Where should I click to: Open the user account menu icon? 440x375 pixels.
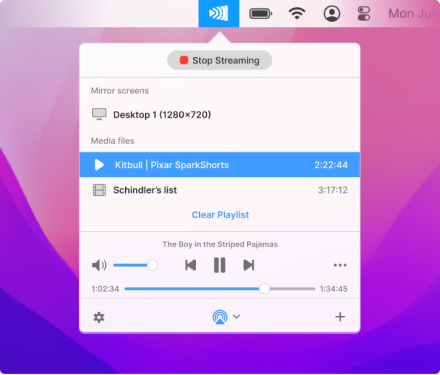[x=332, y=14]
